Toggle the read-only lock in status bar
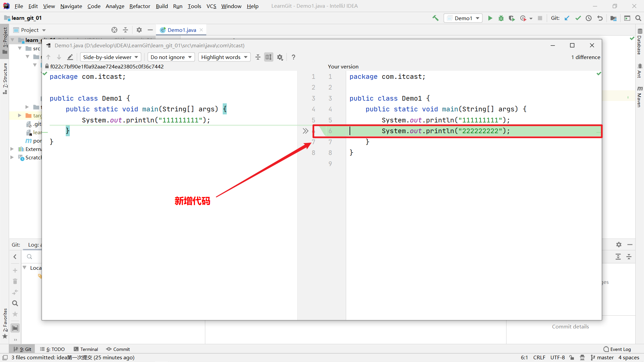644x362 pixels. point(572,358)
